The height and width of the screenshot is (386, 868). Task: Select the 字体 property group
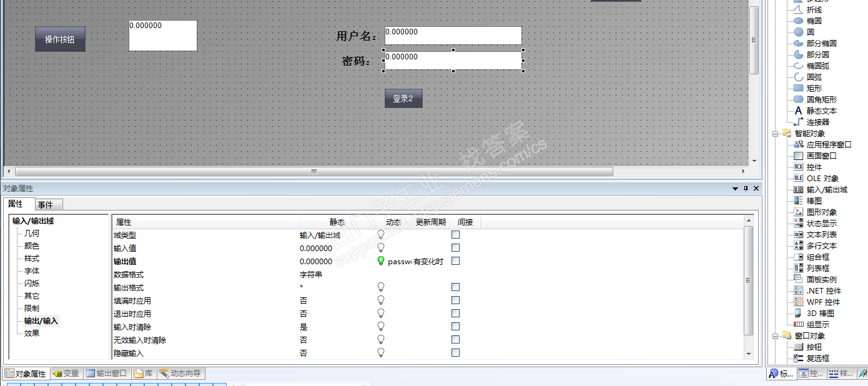pos(31,271)
